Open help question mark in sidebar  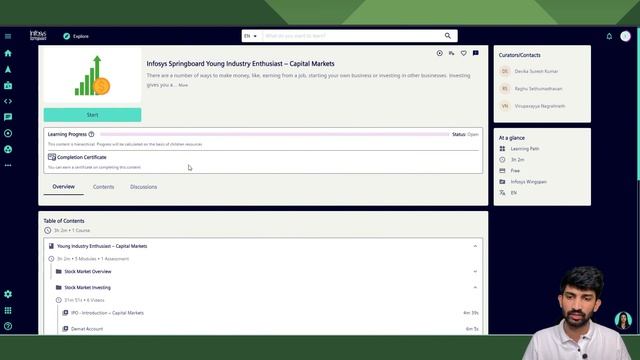click(x=8, y=326)
